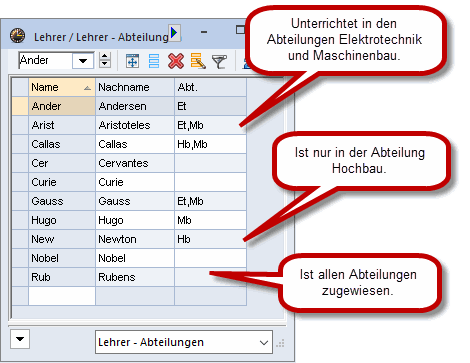Select the Aristoteles row Abt. cell
Image resolution: width=470 pixels, height=363 pixels.
[x=210, y=125]
